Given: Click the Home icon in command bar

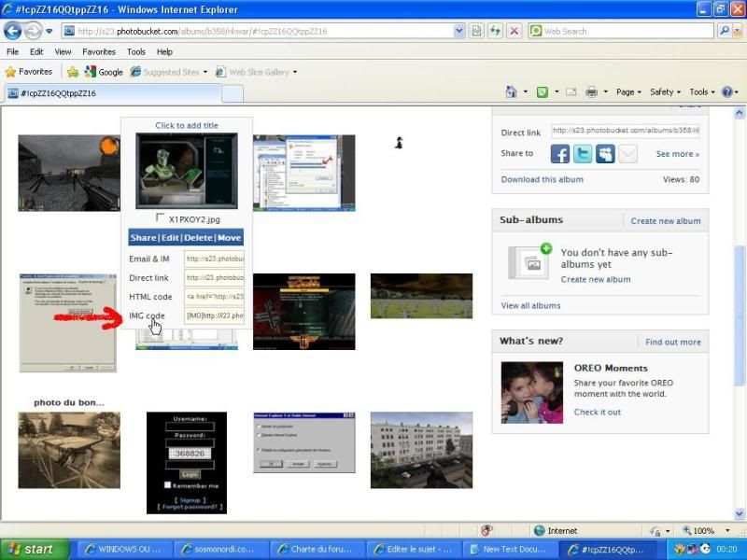Looking at the screenshot, I should coord(511,91).
